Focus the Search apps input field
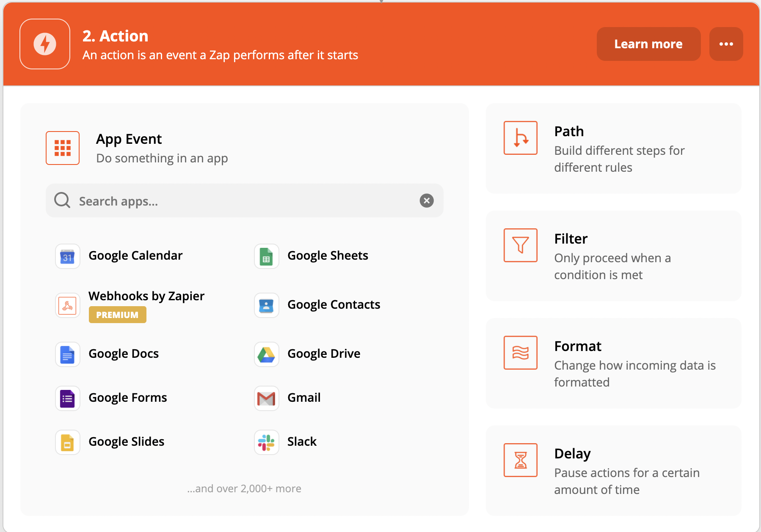 click(x=245, y=200)
